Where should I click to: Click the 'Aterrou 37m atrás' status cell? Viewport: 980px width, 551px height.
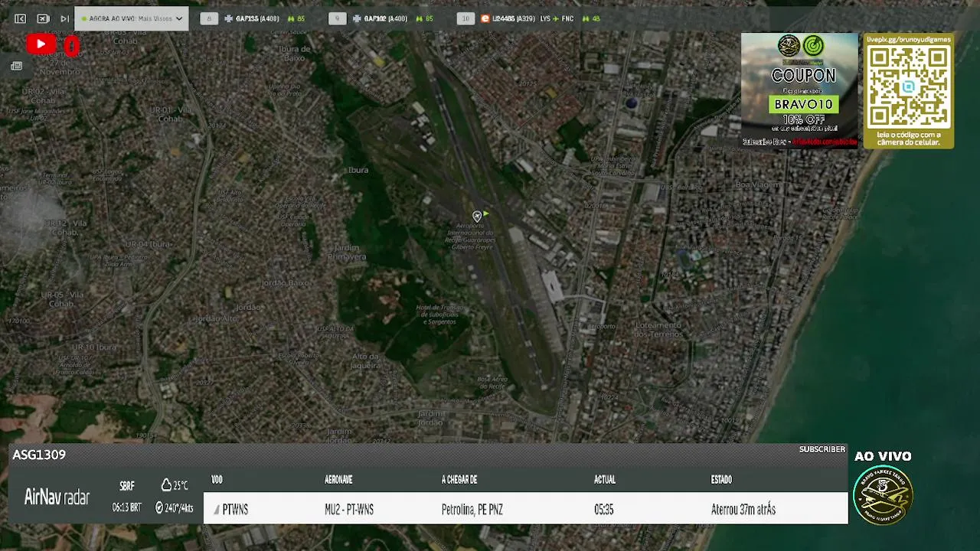click(x=743, y=510)
